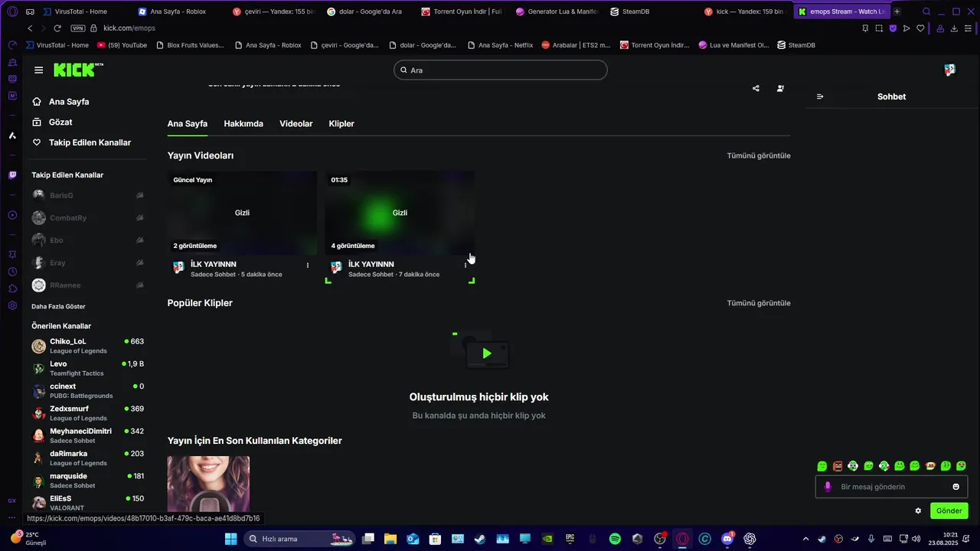980x551 pixels.
Task: Open File Explorer from the taskbar
Action: [x=390, y=539]
